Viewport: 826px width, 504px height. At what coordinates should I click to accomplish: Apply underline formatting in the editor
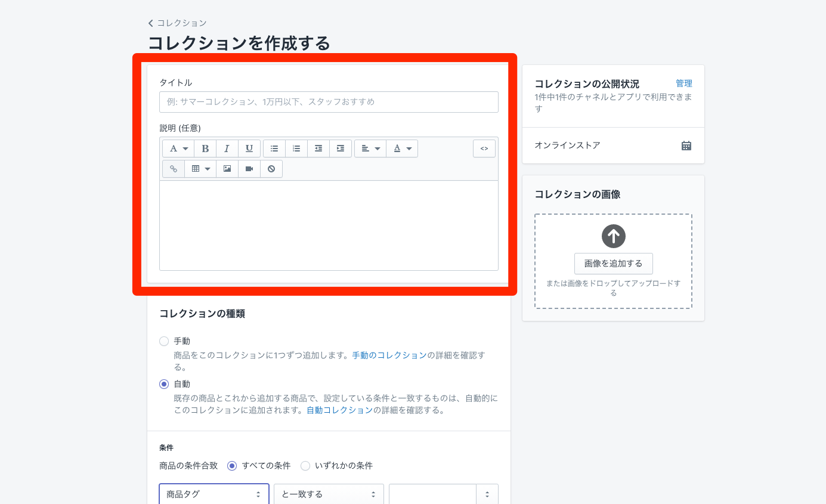click(249, 148)
